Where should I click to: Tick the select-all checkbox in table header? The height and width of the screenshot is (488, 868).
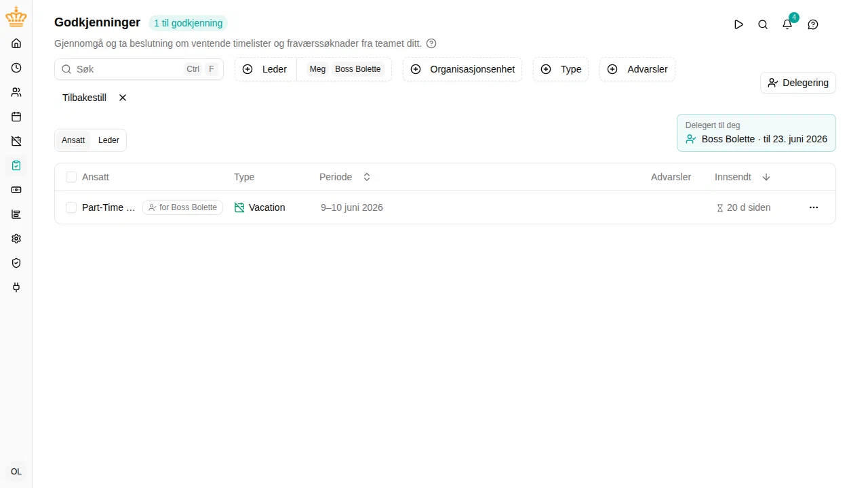(71, 177)
